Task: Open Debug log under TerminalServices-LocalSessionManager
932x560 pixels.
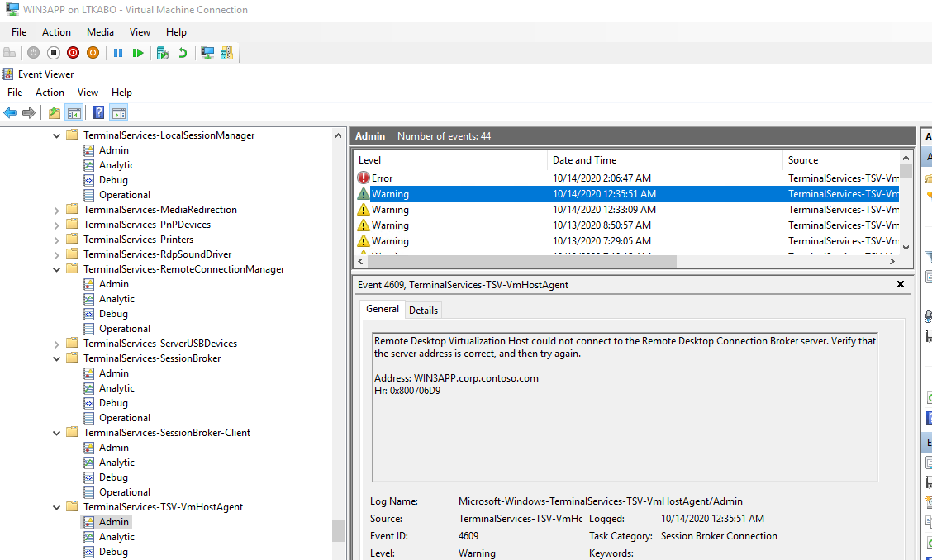Action: pyautogui.click(x=113, y=180)
